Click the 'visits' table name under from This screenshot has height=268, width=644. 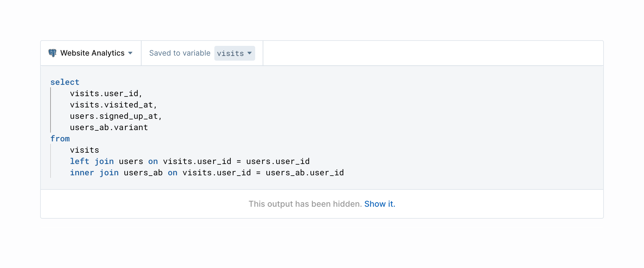[84, 150]
